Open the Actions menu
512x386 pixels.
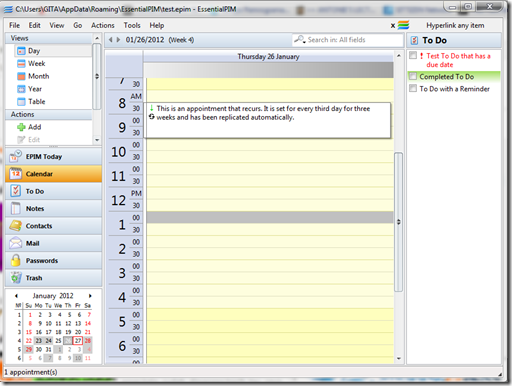[x=103, y=25]
